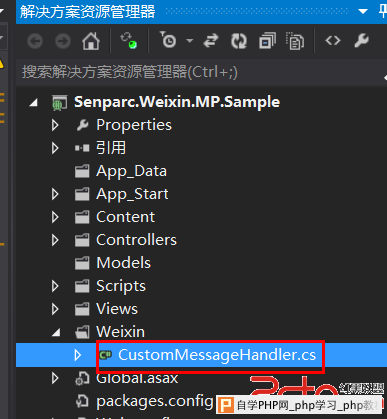
Task: Click the Home icon in Solution Explorer toolbar
Action: point(91,41)
